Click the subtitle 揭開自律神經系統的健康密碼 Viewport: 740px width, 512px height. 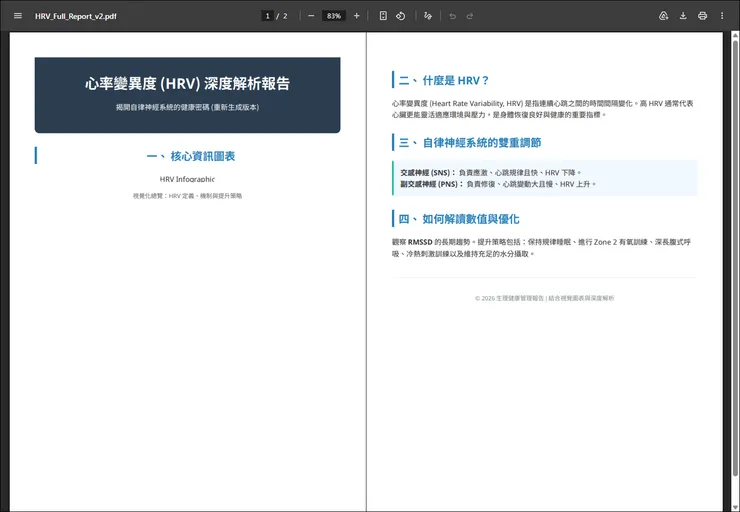187,107
